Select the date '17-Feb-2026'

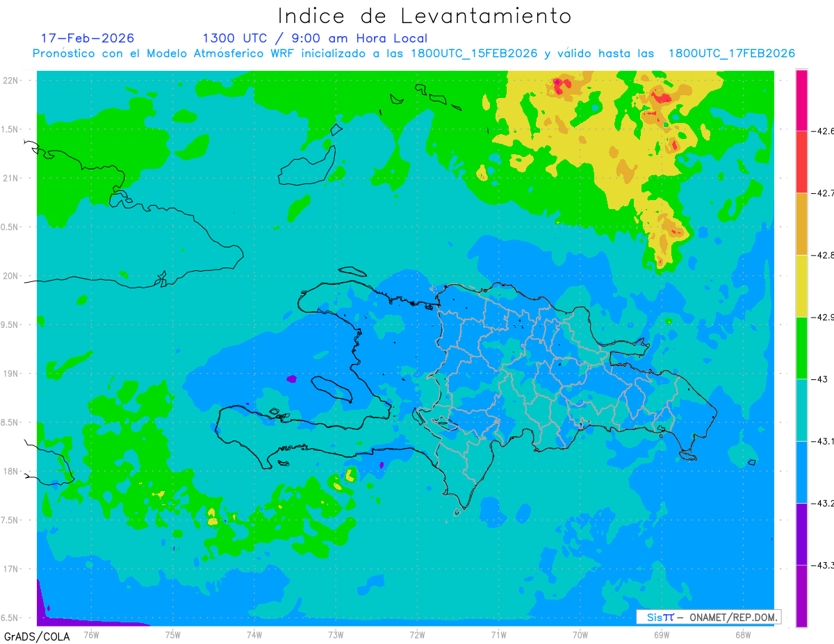[x=88, y=38]
